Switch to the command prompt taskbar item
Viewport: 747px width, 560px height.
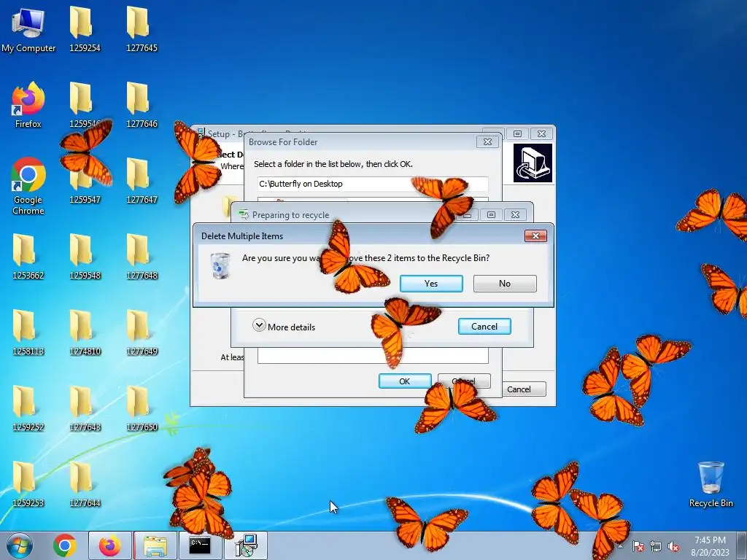(x=200, y=545)
